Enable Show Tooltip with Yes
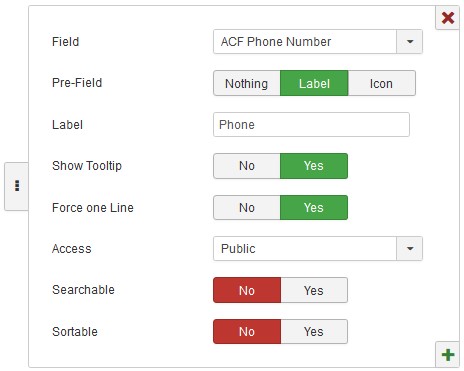This screenshot has height=371, width=464. pos(314,166)
